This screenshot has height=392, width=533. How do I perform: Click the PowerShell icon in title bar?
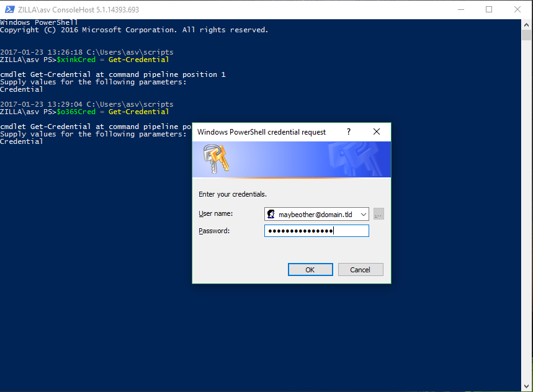coord(10,9)
